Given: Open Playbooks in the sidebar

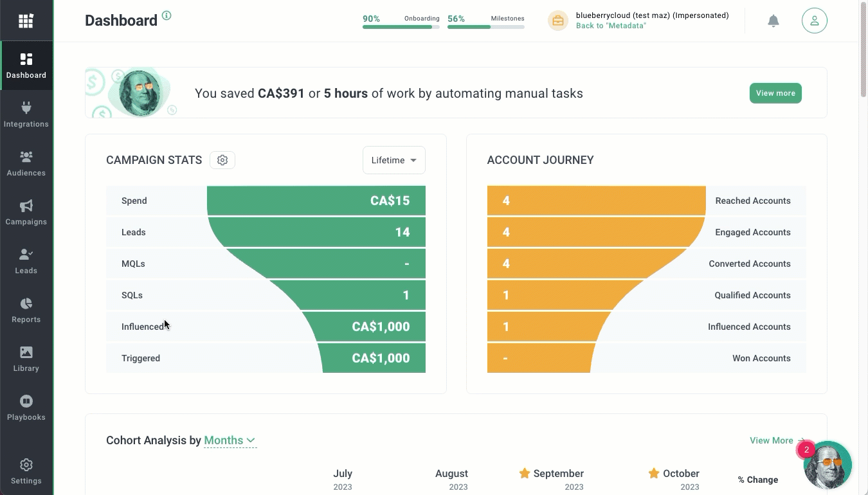Looking at the screenshot, I should pyautogui.click(x=26, y=408).
